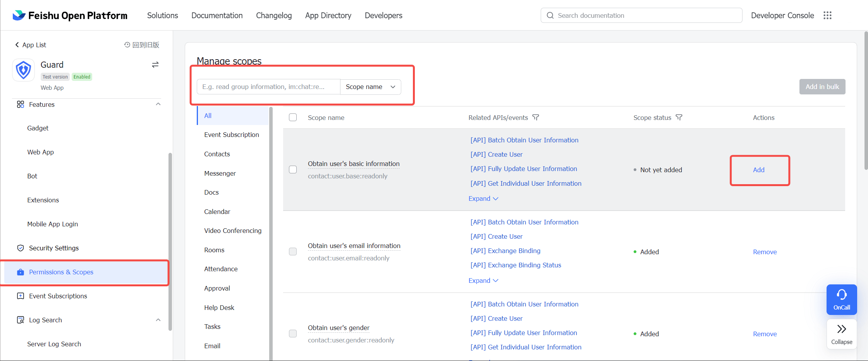Viewport: 868px width, 361px height.
Task: Click the switch app arrows icon
Action: 155,65
